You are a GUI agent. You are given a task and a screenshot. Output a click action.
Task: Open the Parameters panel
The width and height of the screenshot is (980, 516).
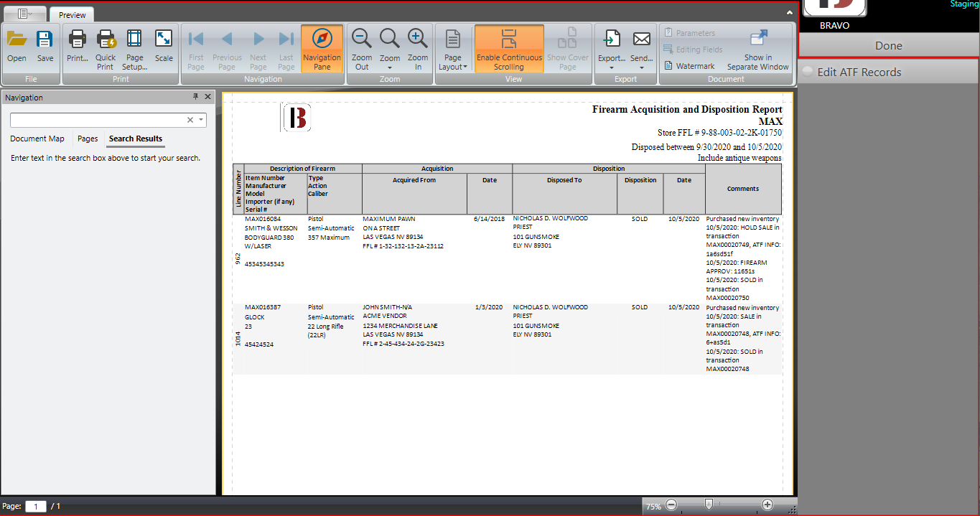coord(689,33)
